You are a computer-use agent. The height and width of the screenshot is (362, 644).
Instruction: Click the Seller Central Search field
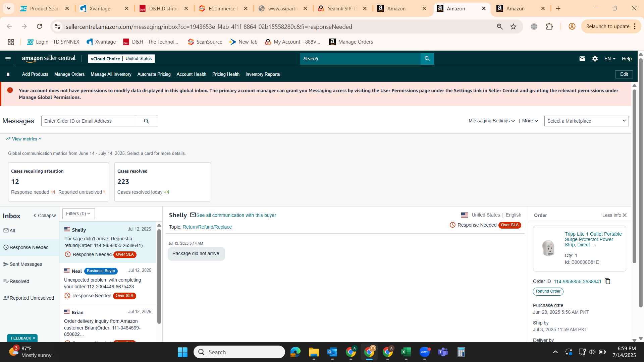(360, 59)
